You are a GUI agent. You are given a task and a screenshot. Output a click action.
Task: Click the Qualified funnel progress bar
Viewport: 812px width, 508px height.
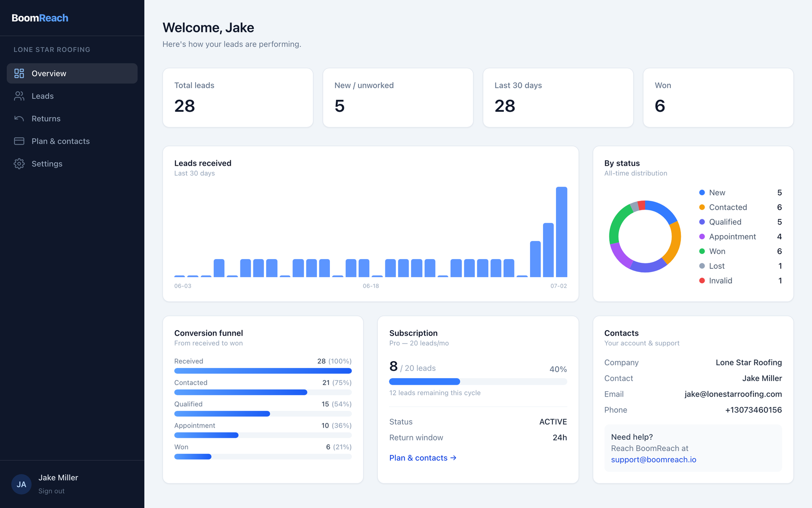(x=263, y=414)
